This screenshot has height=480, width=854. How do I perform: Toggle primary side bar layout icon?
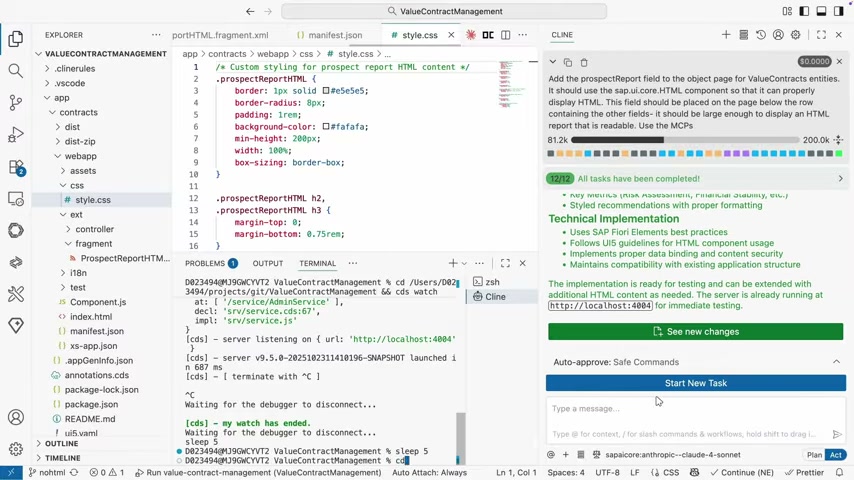tap(804, 11)
